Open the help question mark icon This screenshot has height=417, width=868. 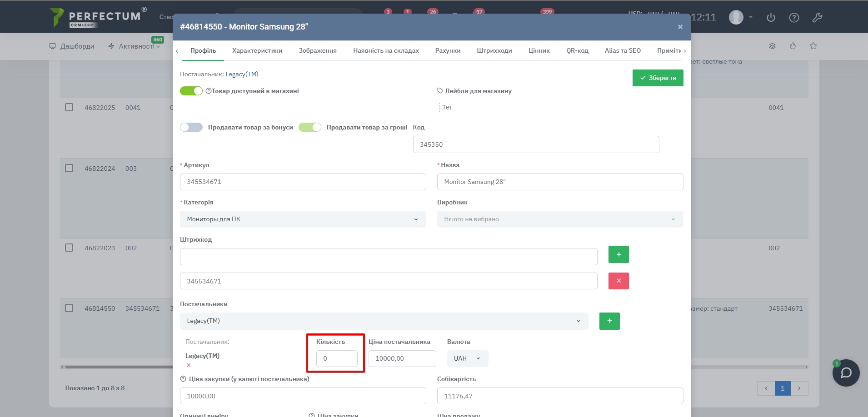point(794,18)
